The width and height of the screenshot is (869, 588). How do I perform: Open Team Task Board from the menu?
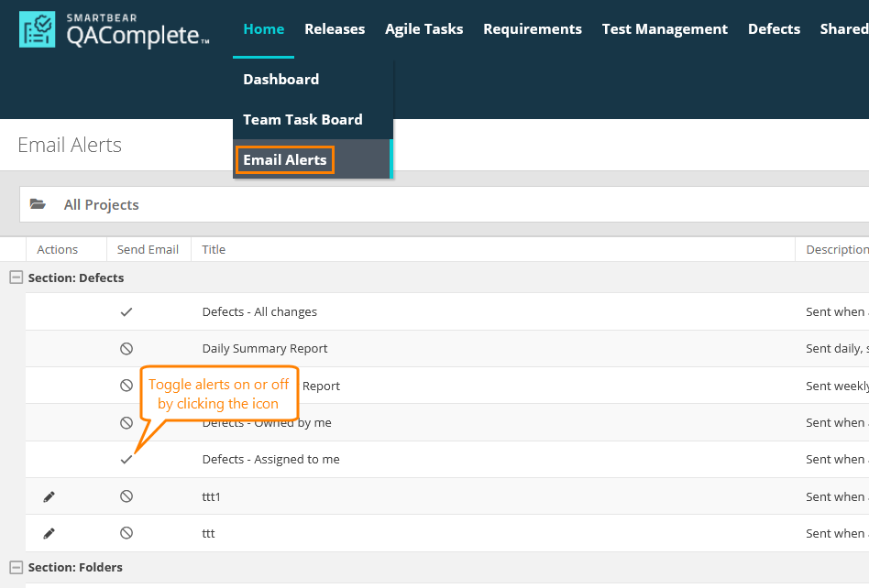pos(302,120)
